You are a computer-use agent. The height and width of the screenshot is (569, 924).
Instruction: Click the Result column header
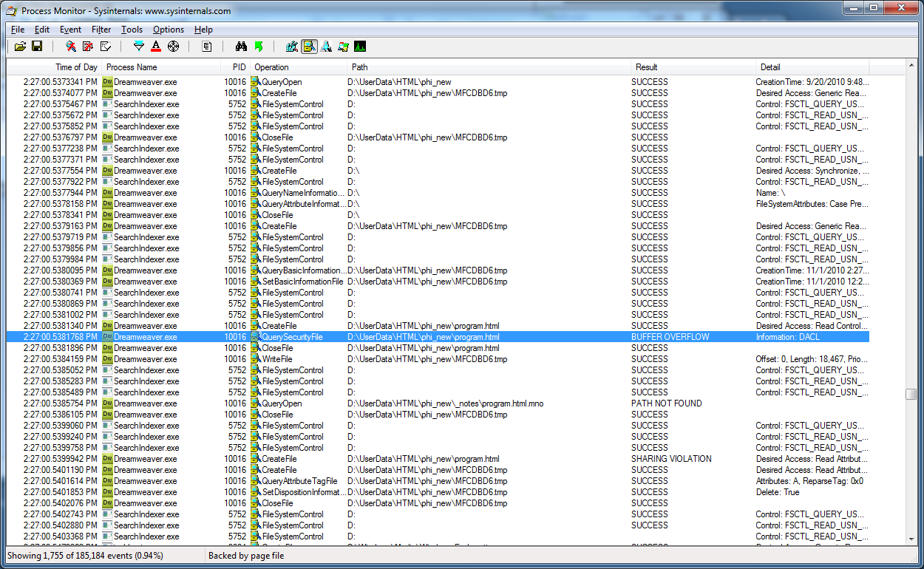pos(693,67)
